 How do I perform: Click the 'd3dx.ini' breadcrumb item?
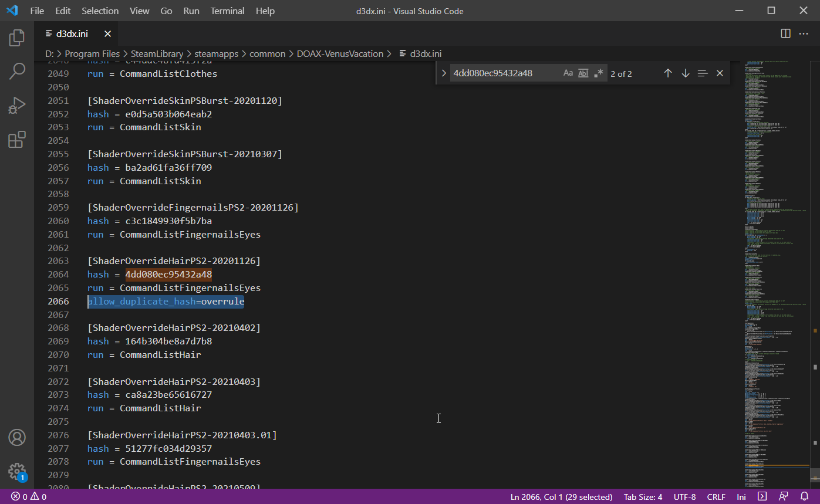coord(420,53)
